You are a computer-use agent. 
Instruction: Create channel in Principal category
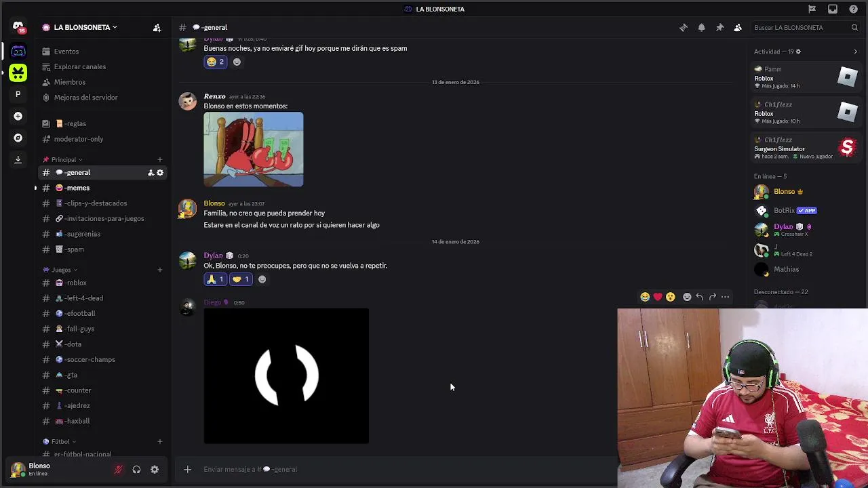160,160
